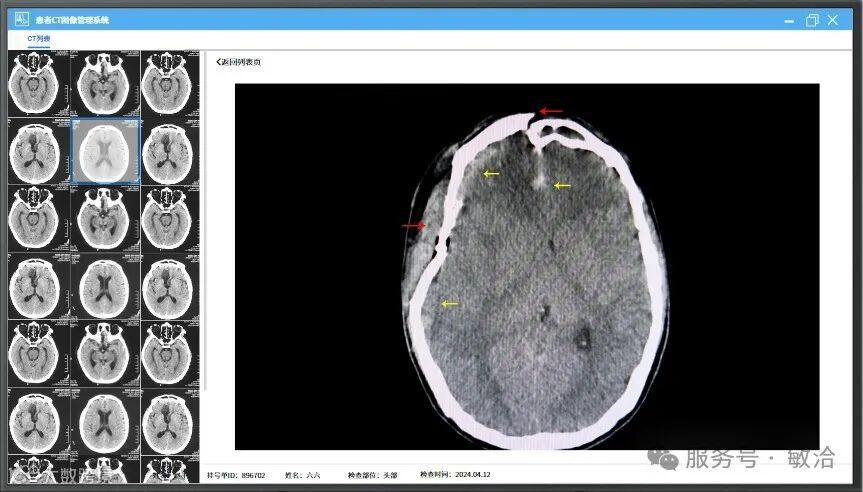The width and height of the screenshot is (863, 492).
Task: Choose the first thumbnail in the fourth row
Action: point(39,286)
